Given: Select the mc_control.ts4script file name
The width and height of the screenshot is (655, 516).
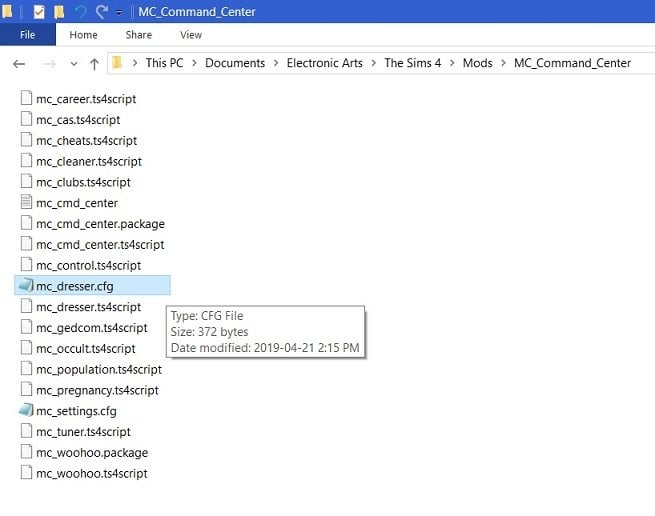Looking at the screenshot, I should (89, 265).
